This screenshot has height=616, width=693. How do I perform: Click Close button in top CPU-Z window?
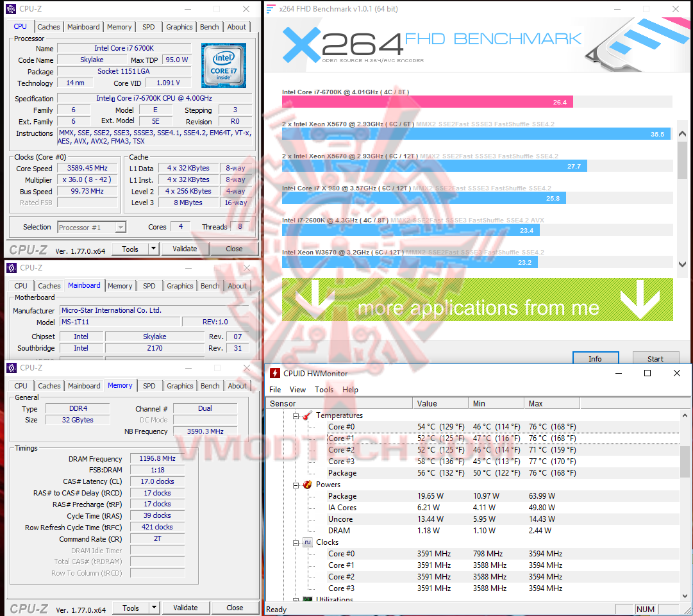coord(234,249)
